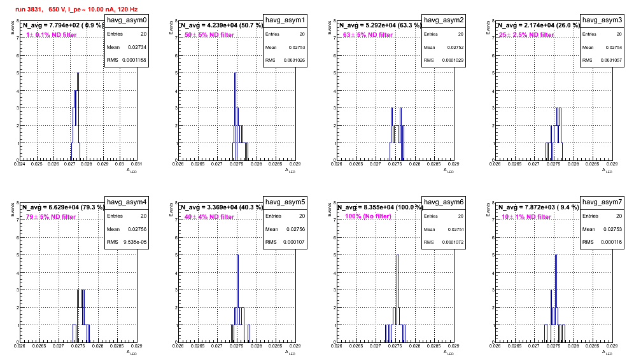Image resolution: width=634 pixels, height=364 pixels.
Task: Click Mean 0.02751 in havg_asym6 box
Action: point(444,229)
